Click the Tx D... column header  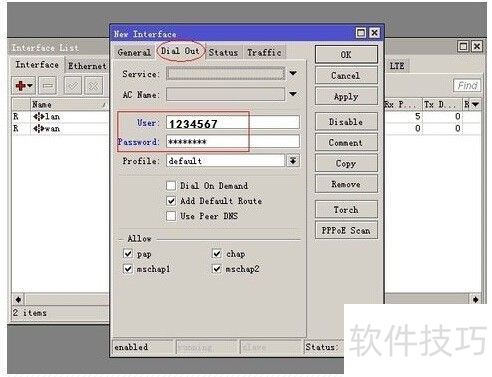pyautogui.click(x=442, y=105)
